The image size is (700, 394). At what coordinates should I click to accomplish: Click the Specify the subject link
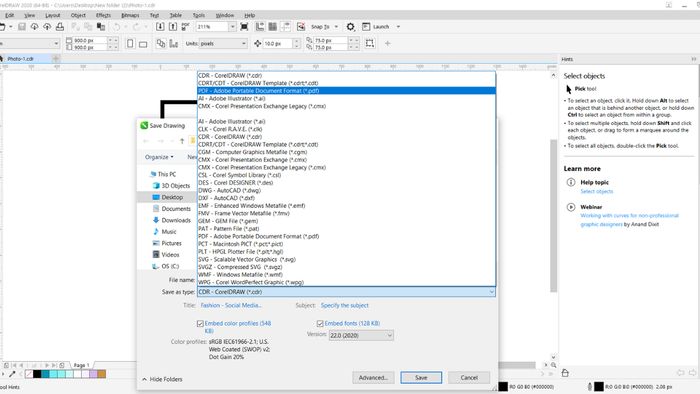pos(345,306)
